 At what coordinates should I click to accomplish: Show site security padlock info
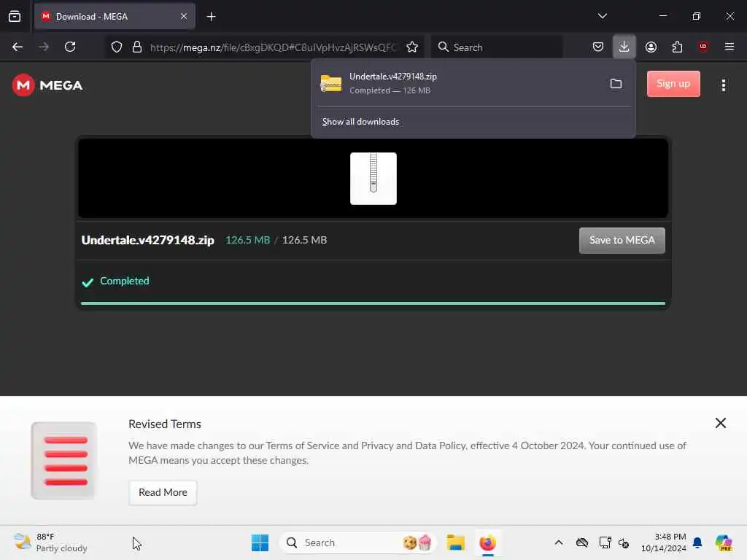137,47
